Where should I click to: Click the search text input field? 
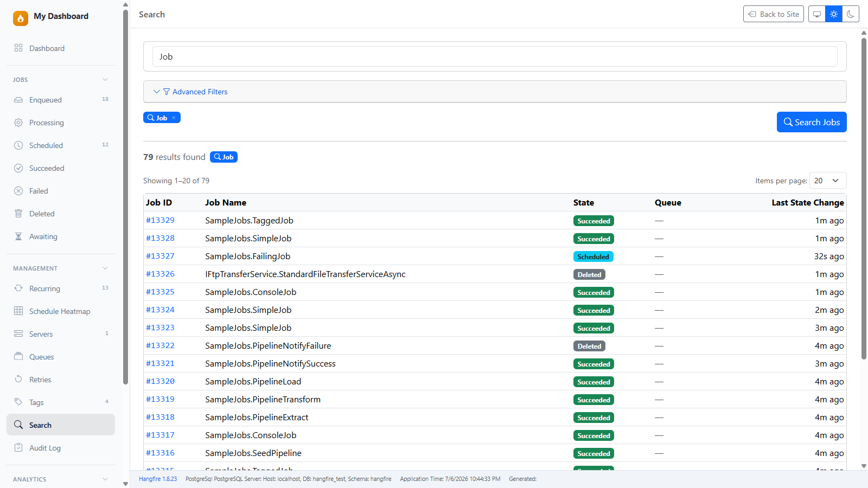pyautogui.click(x=495, y=56)
